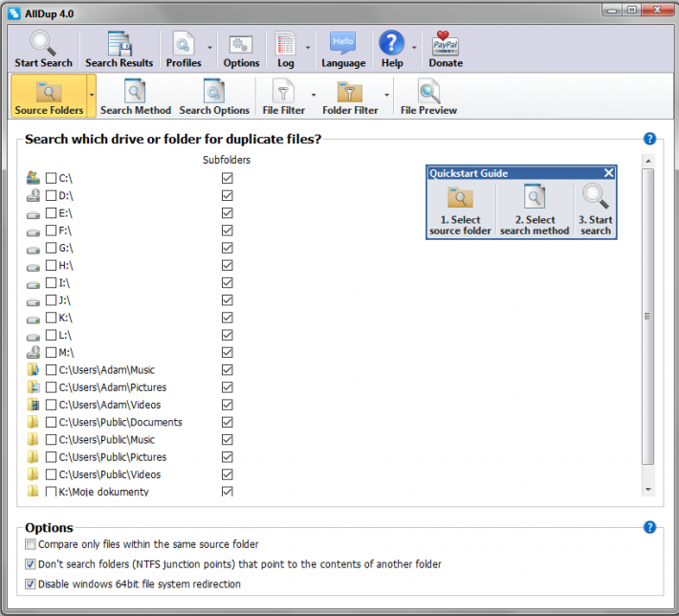This screenshot has width=679, height=616.
Task: Open the File Preview tab
Action: (428, 97)
